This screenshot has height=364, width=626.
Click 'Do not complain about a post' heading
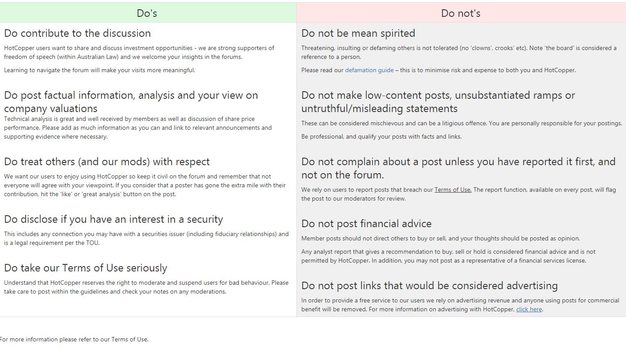459,168
